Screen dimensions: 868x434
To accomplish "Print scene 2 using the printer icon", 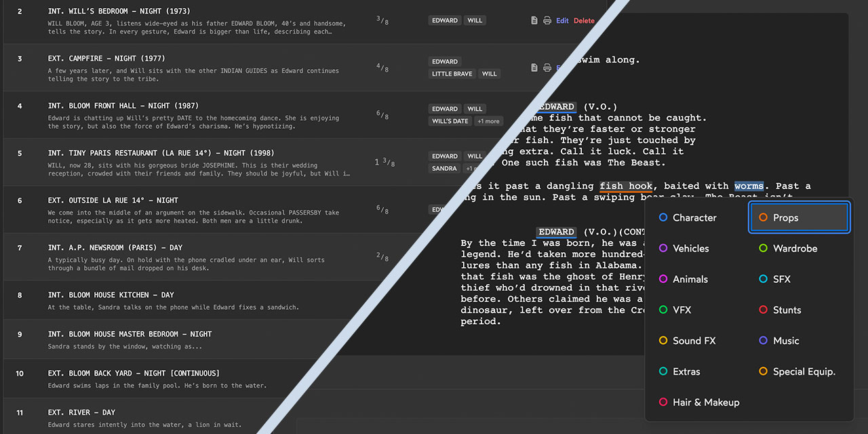I will [547, 20].
